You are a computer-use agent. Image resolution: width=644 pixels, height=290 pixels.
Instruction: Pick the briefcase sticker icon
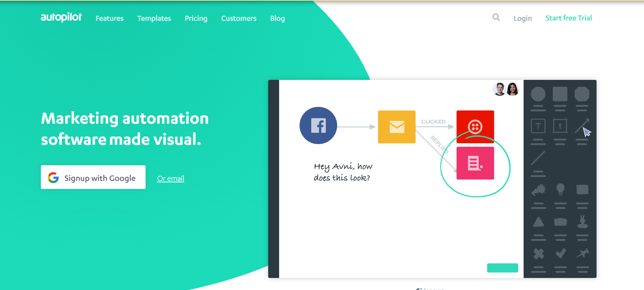[560, 222]
